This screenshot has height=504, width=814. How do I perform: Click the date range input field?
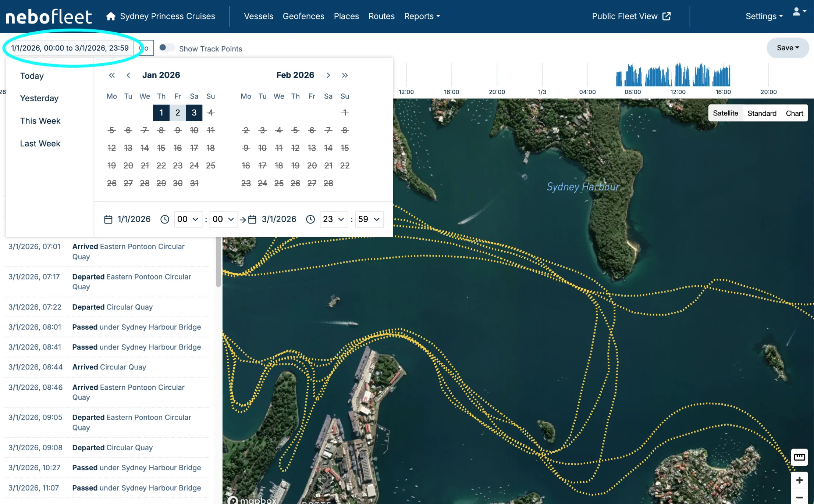pyautogui.click(x=70, y=48)
